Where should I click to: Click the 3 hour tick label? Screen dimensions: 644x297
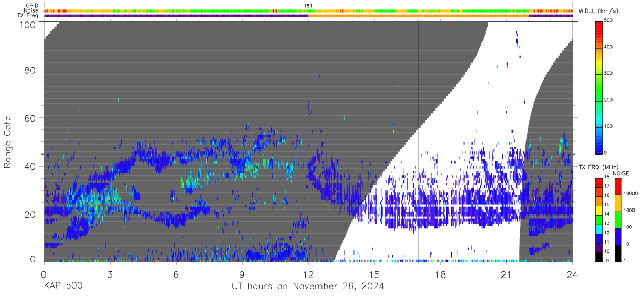tap(110, 274)
